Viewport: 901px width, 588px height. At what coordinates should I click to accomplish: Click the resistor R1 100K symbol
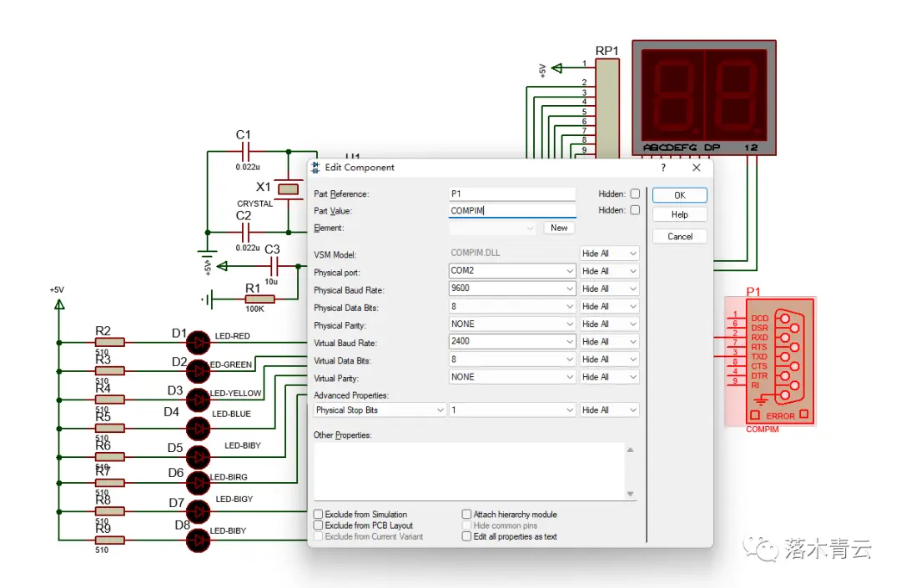pyautogui.click(x=259, y=299)
